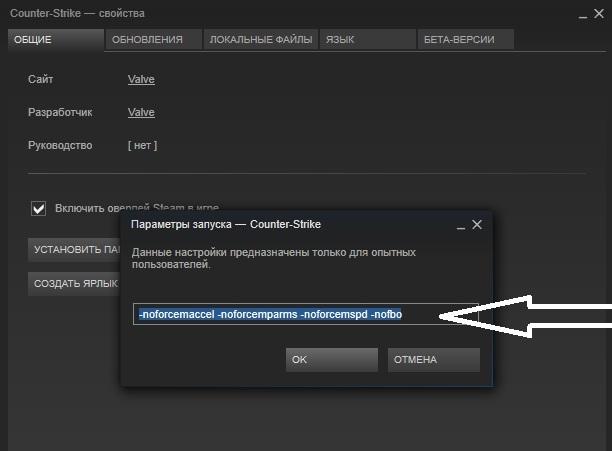Click the [ нет ] value for Руководство
612x451 pixels.
point(142,146)
